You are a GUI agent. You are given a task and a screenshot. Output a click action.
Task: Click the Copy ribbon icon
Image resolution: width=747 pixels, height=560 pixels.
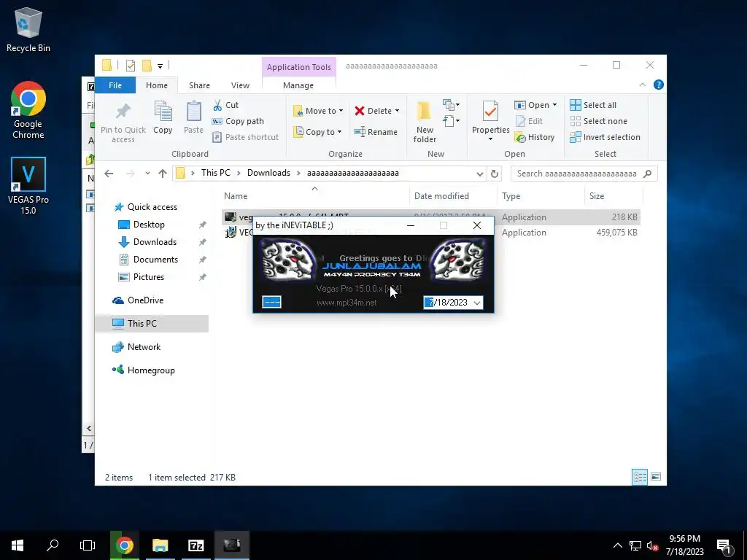click(x=163, y=117)
